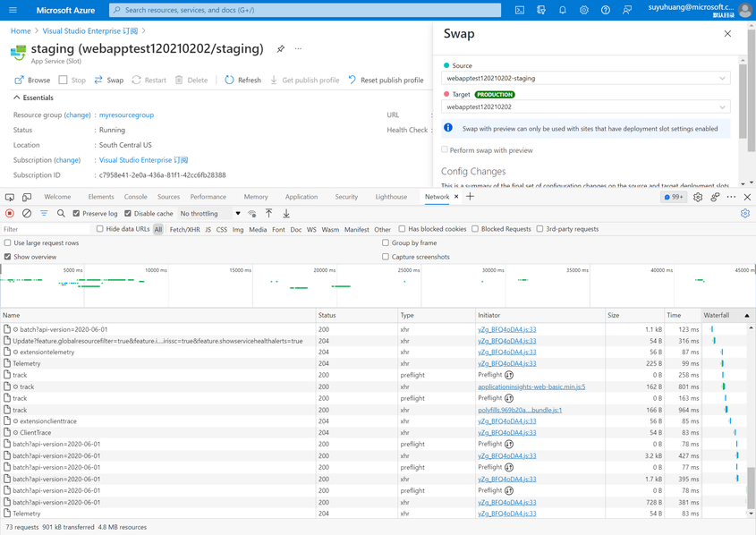
Task: Click the Azure search resources field
Action: coord(304,10)
